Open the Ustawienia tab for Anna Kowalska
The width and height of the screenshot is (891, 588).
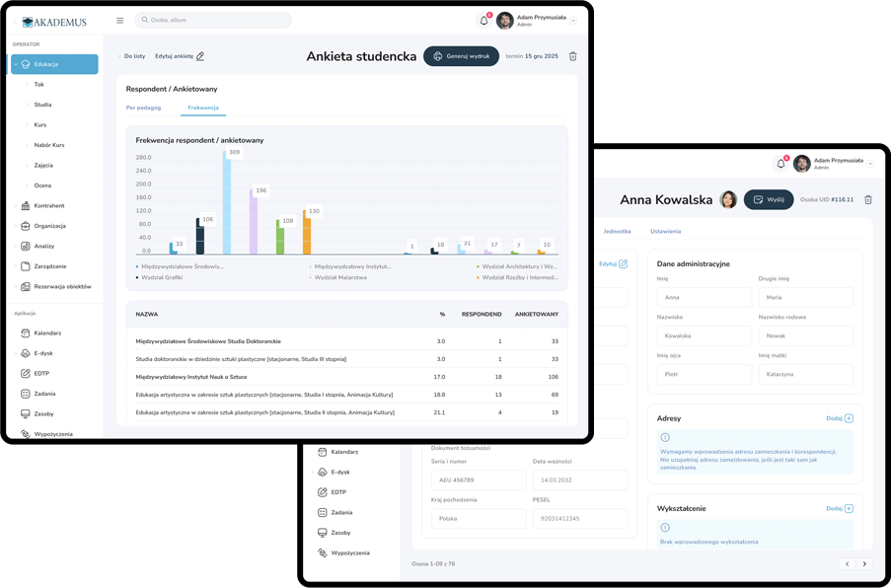(x=665, y=231)
